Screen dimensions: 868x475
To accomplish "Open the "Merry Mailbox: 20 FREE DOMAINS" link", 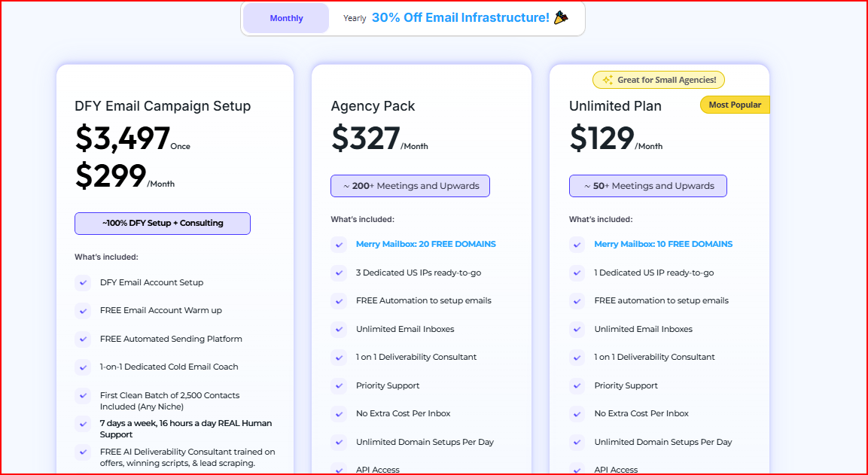I will pyautogui.click(x=425, y=244).
